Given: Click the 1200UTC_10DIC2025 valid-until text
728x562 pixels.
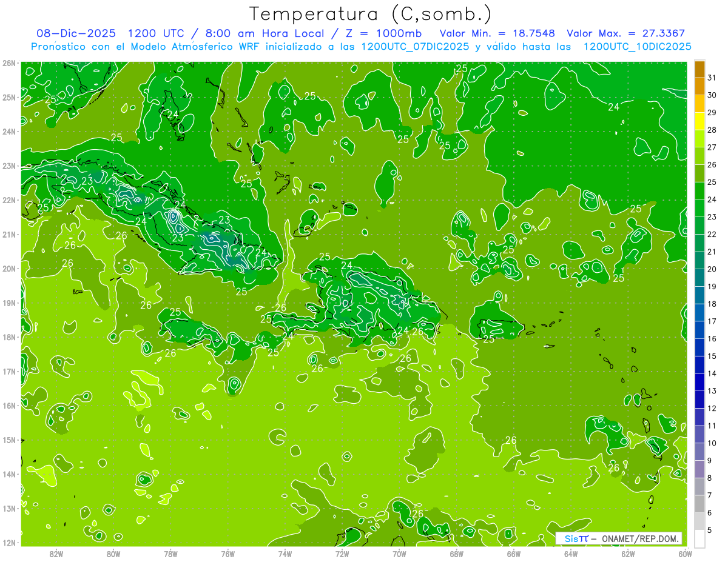Looking at the screenshot, I should click(637, 47).
